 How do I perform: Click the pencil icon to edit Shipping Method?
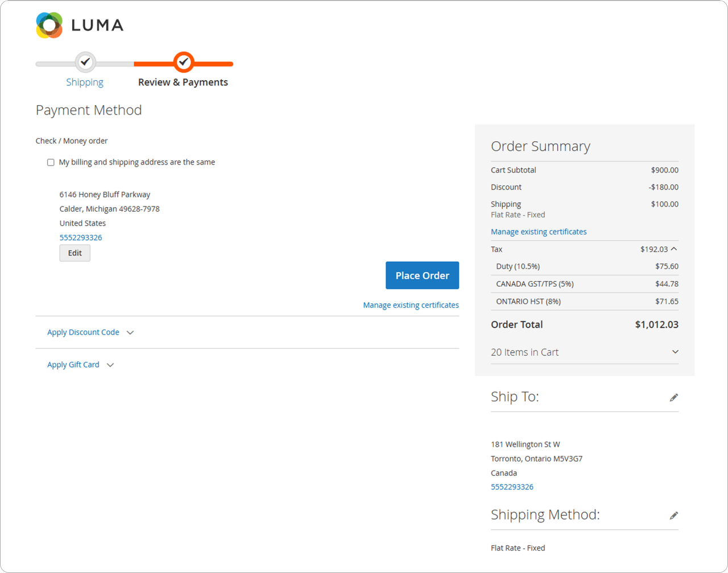[x=674, y=515]
